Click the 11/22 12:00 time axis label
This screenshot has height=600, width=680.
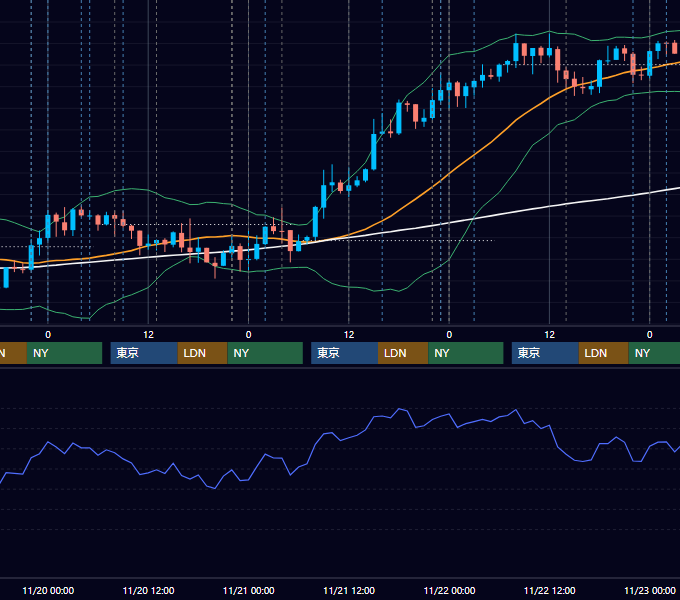pos(549,590)
